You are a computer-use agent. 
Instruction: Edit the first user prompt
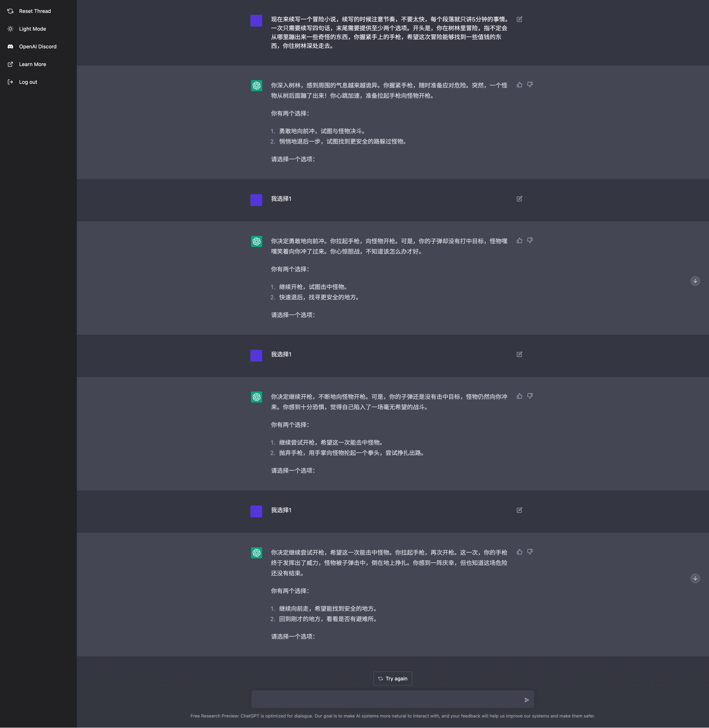tap(519, 19)
